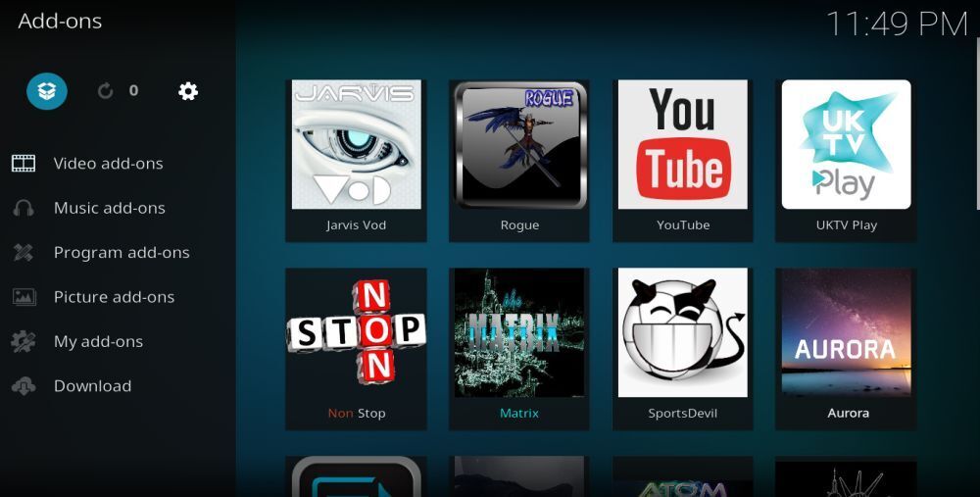The image size is (980, 497).
Task: Open Music add-ons category
Action: click(x=110, y=208)
